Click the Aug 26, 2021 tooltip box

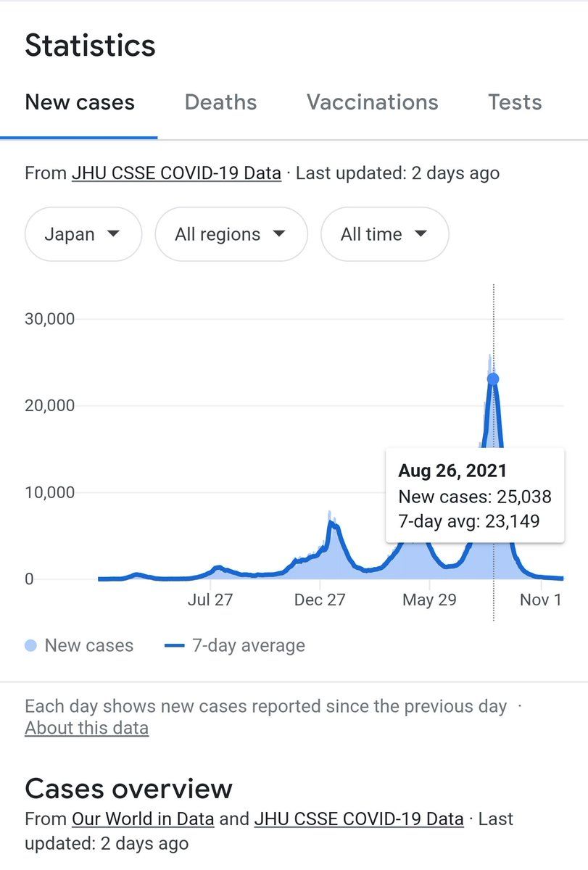[x=475, y=496]
